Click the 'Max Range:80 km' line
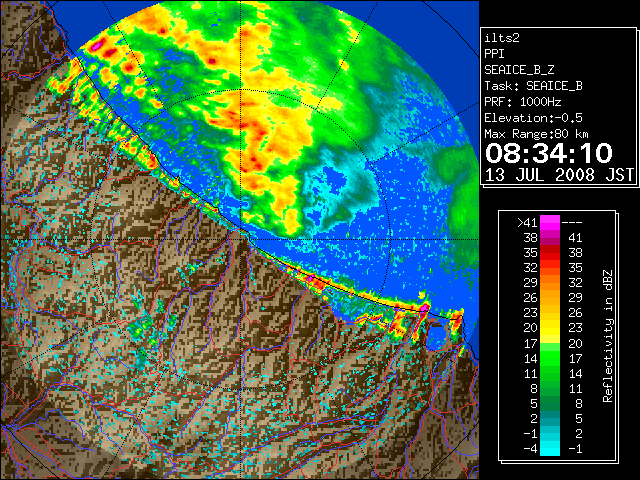The width and height of the screenshot is (640, 480). click(x=536, y=134)
